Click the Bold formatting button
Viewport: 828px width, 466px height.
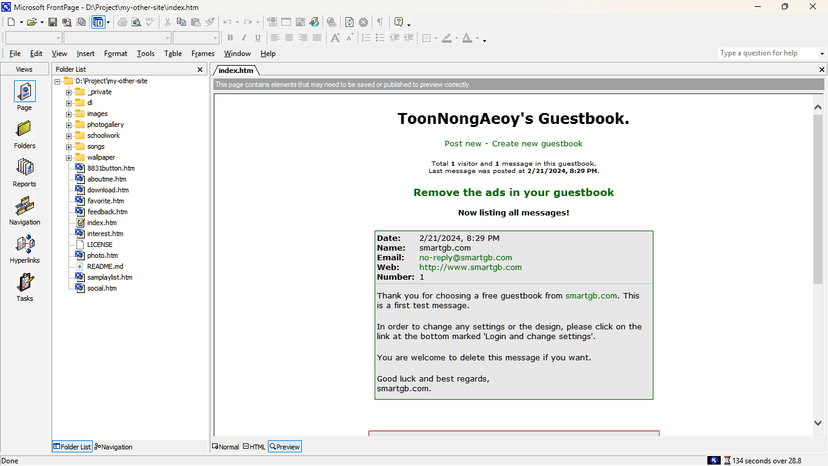(230, 38)
